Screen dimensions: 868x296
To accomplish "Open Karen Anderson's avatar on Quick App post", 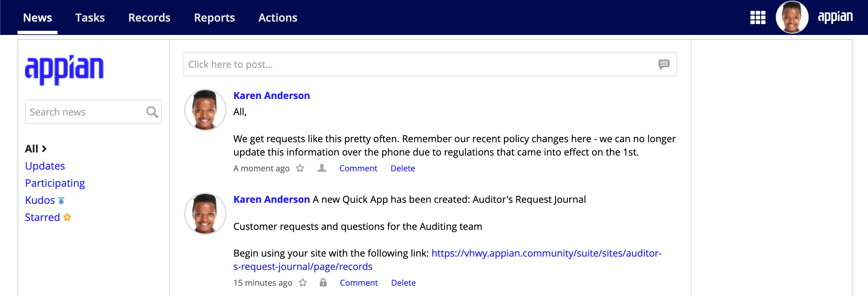I will (205, 214).
